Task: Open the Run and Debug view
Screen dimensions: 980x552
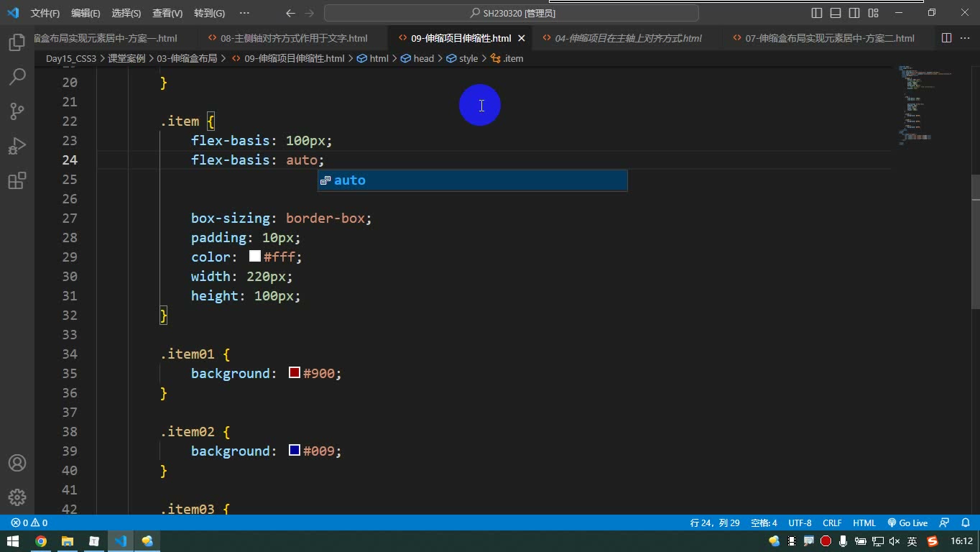Action: point(17,145)
